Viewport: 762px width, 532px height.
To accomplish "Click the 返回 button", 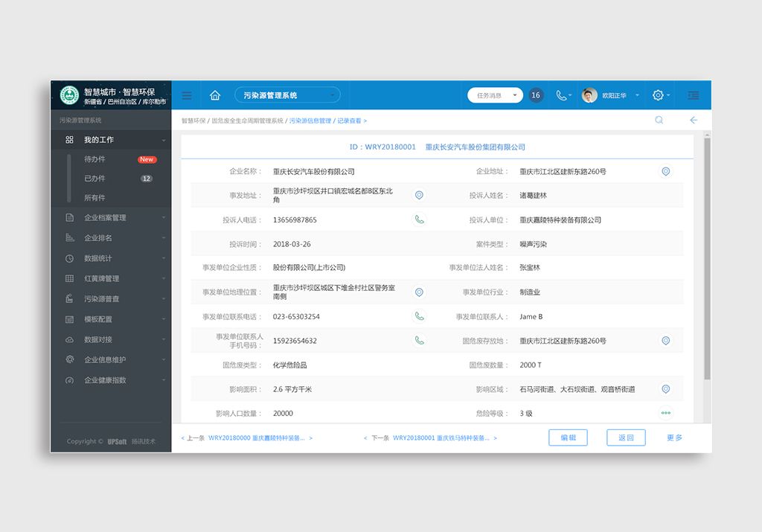I will coord(626,438).
